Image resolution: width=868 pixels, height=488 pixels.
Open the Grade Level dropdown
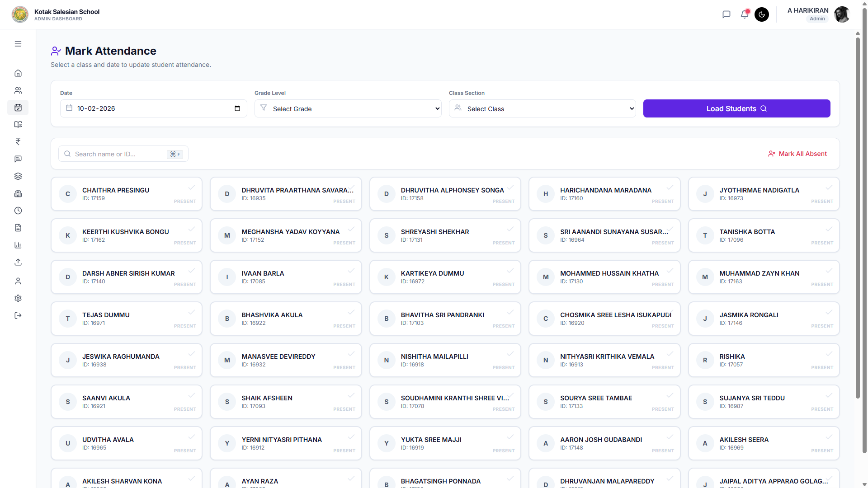click(348, 108)
